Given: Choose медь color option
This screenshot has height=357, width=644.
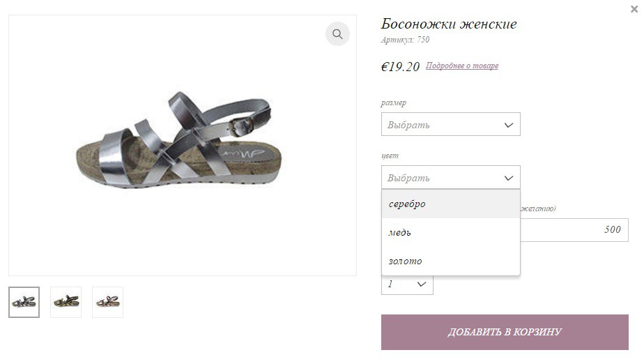Looking at the screenshot, I should tap(450, 232).
